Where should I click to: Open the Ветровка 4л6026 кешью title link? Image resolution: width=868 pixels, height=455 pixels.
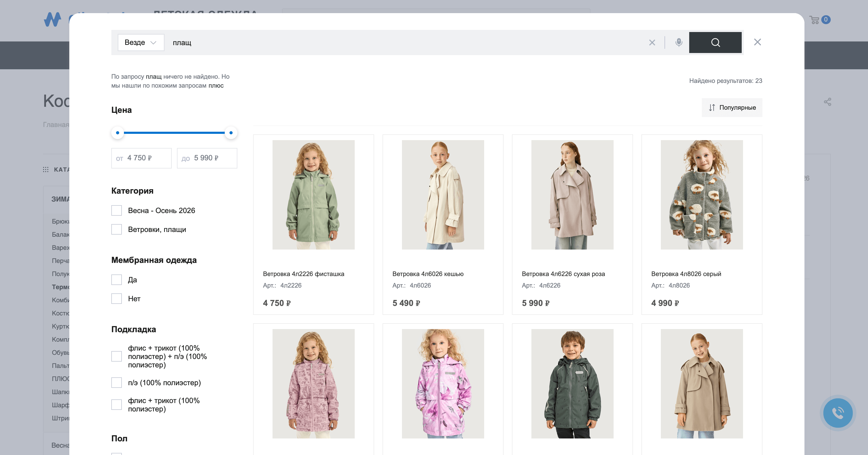[x=428, y=274]
